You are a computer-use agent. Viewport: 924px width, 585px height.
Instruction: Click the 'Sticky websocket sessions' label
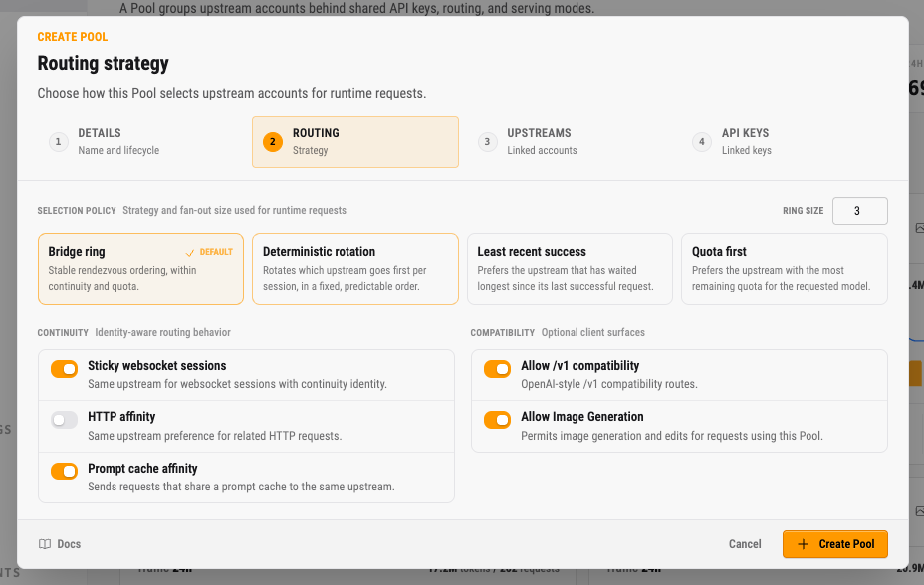(156, 365)
